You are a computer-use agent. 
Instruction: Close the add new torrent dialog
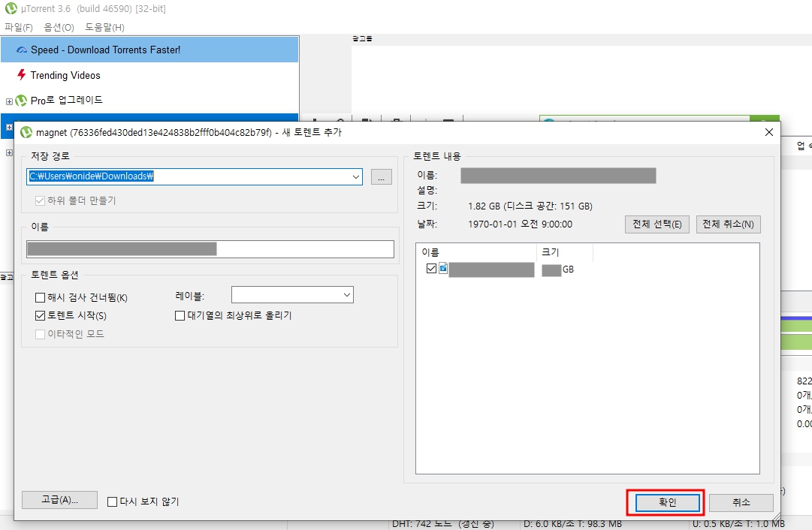[769, 132]
